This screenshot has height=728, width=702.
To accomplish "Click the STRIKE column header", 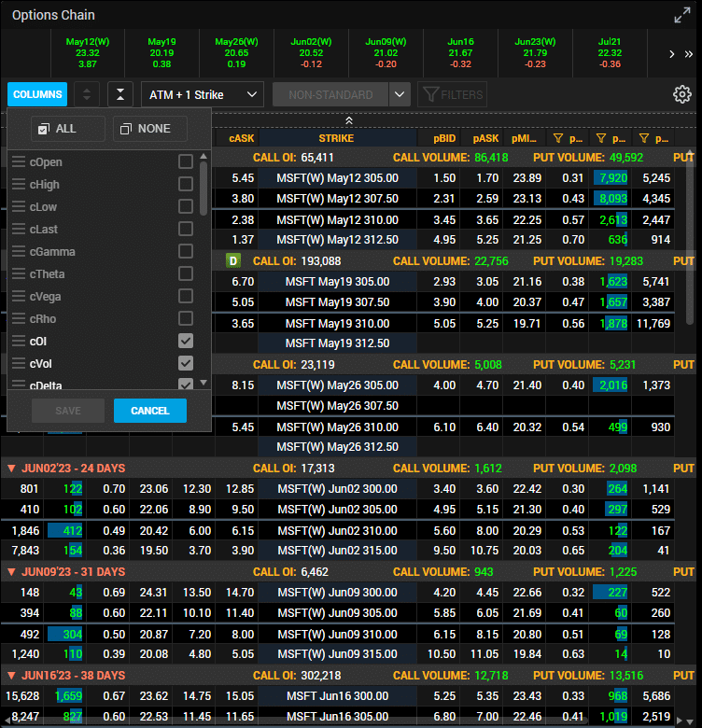I will pos(337,138).
